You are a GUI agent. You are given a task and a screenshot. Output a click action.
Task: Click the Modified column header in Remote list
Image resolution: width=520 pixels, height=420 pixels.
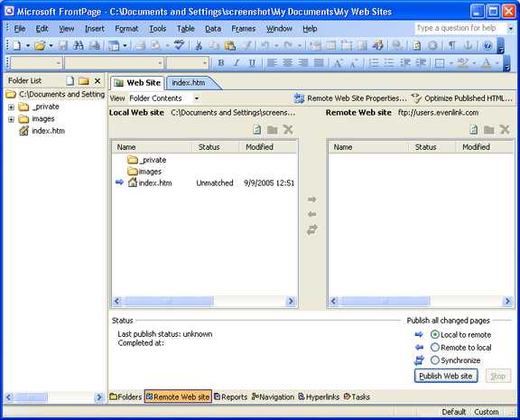pos(484,147)
